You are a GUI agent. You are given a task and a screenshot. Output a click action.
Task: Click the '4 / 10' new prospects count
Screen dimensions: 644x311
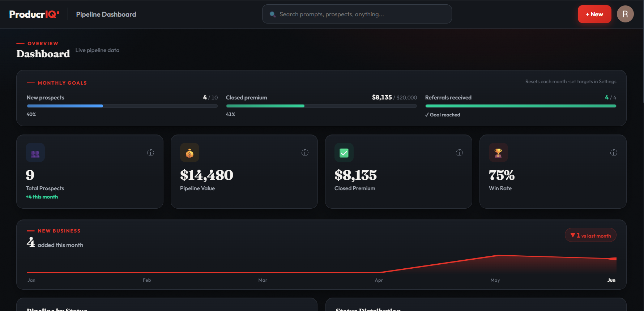tap(210, 98)
